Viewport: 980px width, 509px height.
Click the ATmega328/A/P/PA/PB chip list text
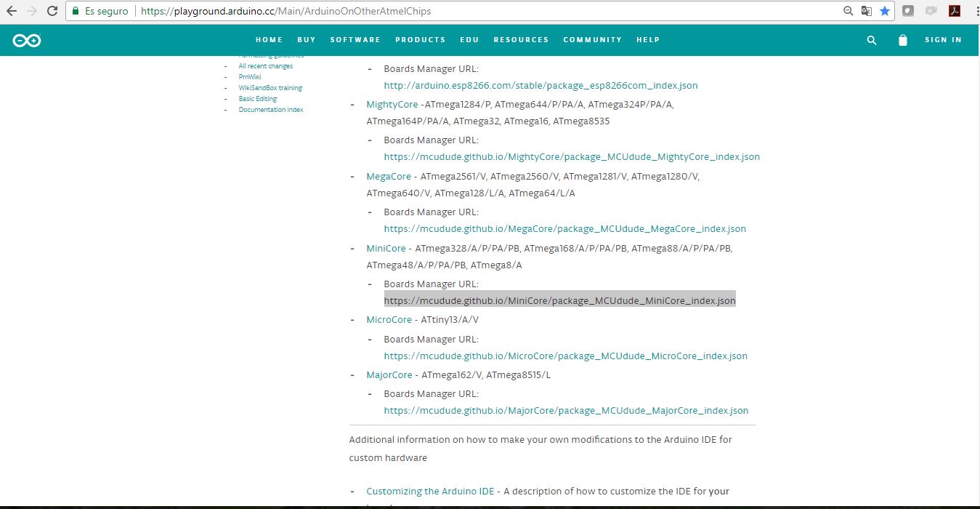550,257
